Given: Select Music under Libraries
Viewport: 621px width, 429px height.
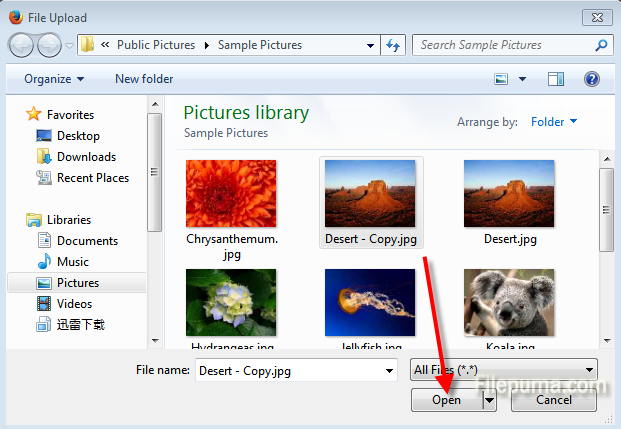Looking at the screenshot, I should coord(73,262).
